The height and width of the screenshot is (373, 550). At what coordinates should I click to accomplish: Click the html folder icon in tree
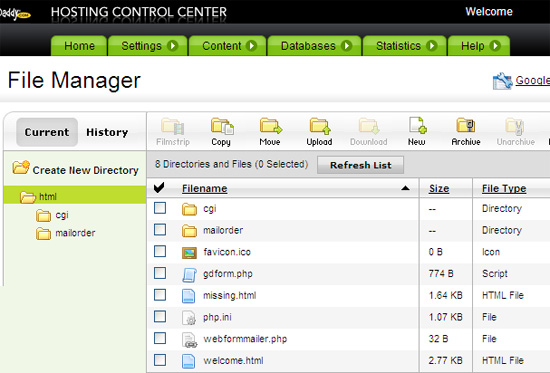click(x=28, y=197)
